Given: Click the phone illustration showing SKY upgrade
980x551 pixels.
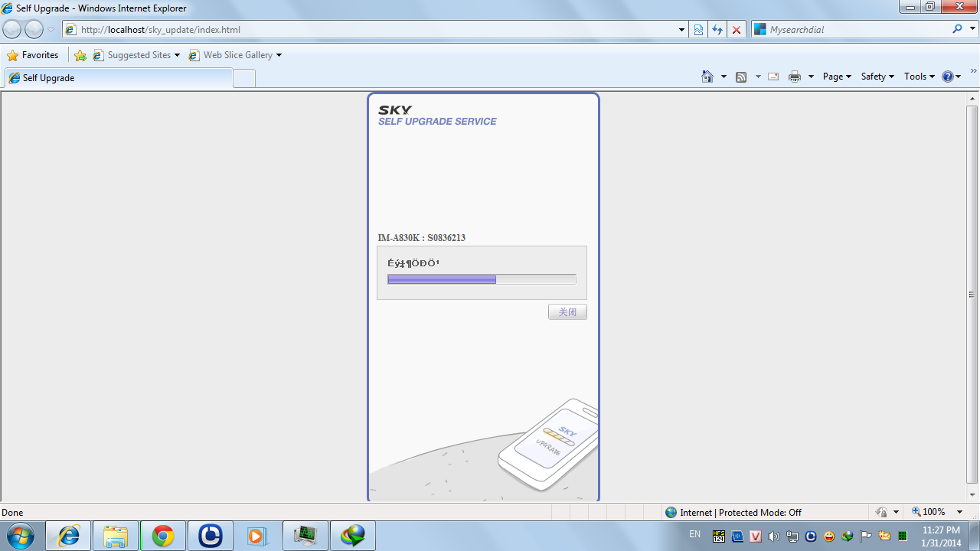Looking at the screenshot, I should pos(548,445).
